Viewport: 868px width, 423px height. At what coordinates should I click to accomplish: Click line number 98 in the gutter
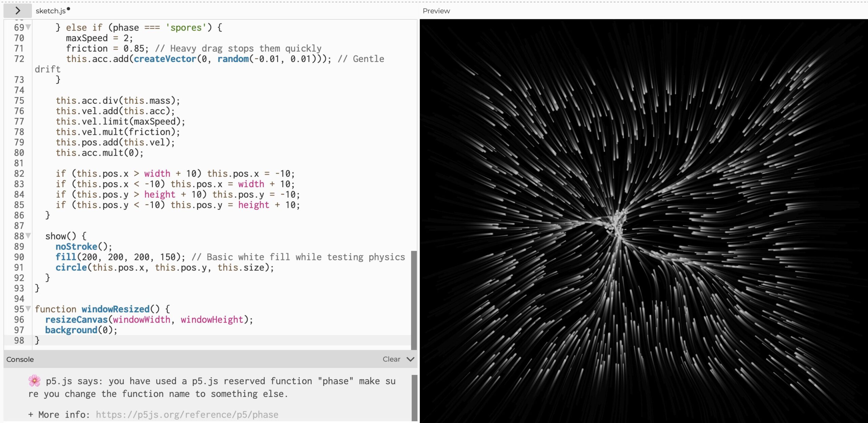[19, 340]
